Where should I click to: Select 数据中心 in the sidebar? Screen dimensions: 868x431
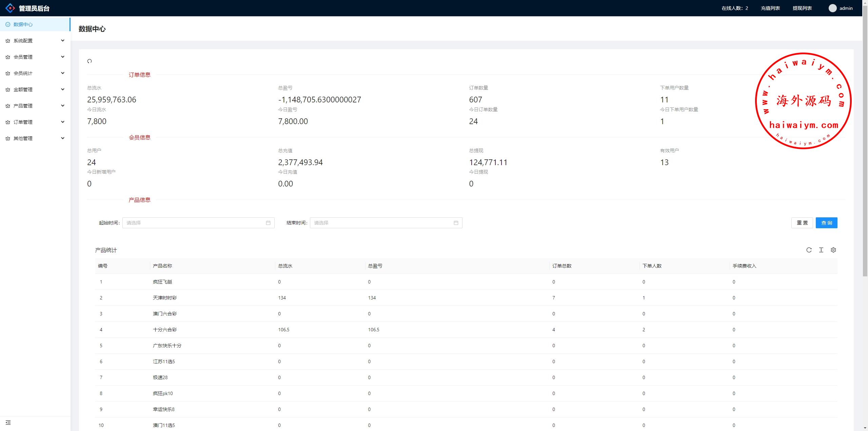(x=23, y=24)
